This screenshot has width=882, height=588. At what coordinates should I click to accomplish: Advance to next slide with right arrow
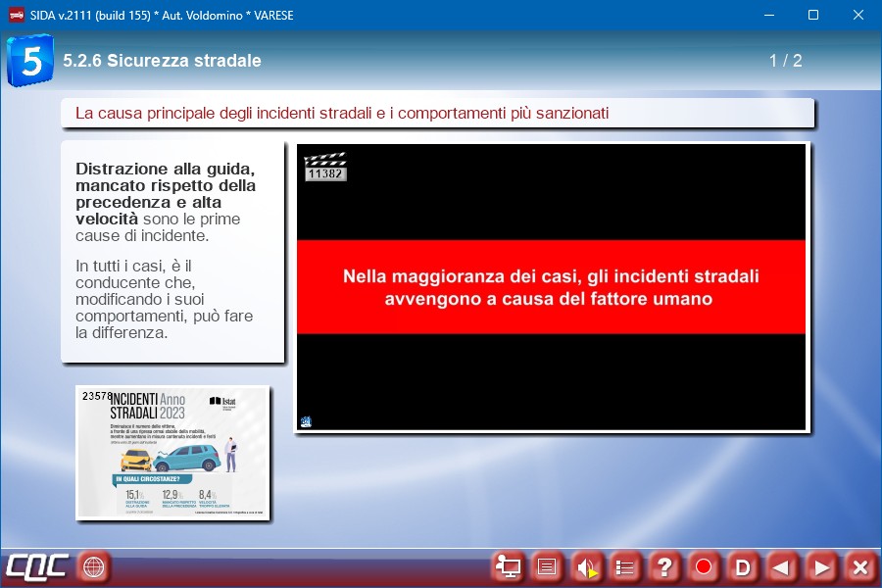pos(821,566)
